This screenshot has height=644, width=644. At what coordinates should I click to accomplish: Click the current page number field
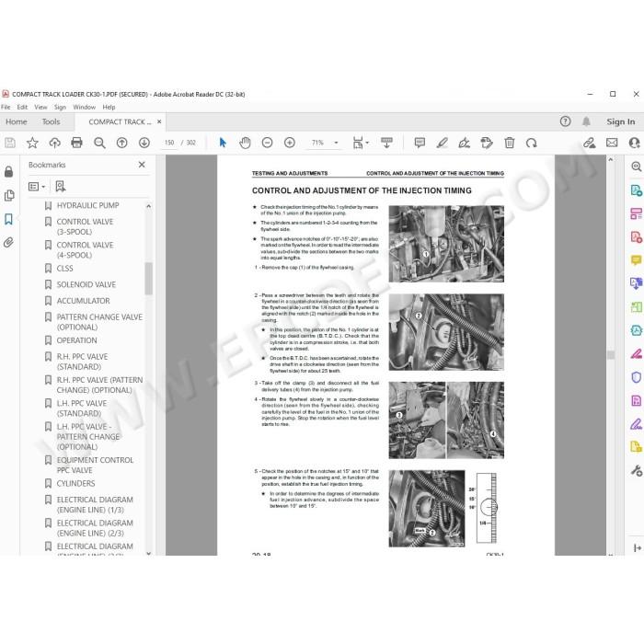coord(169,143)
